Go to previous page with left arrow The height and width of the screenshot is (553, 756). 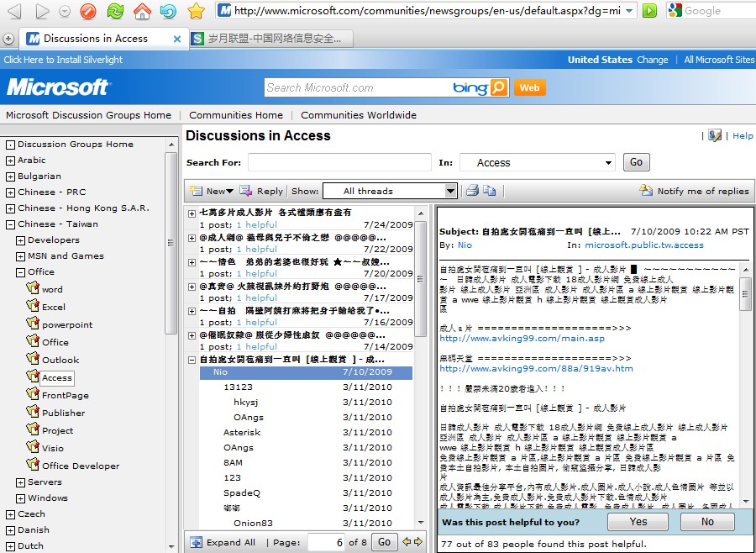click(407, 542)
